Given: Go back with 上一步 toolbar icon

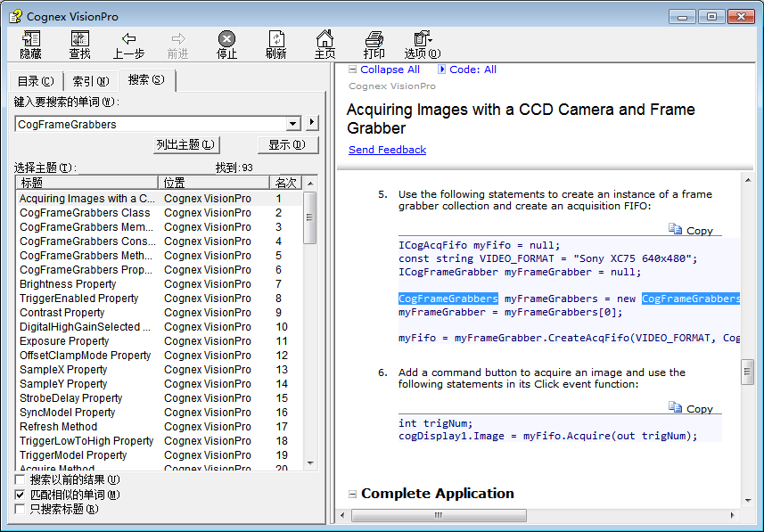Looking at the screenshot, I should pos(128,45).
